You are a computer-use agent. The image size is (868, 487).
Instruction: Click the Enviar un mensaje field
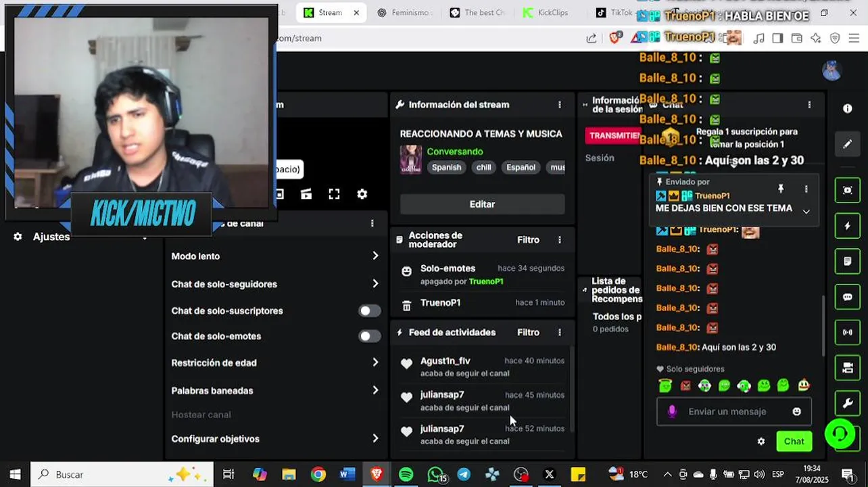point(727,411)
